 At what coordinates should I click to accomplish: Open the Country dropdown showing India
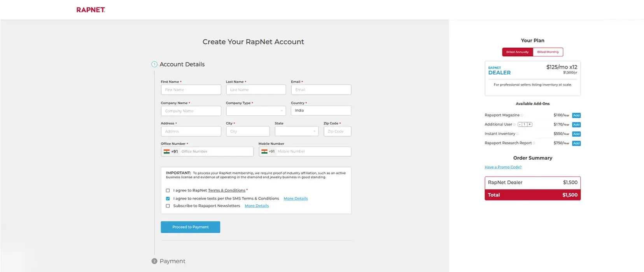coord(321,111)
